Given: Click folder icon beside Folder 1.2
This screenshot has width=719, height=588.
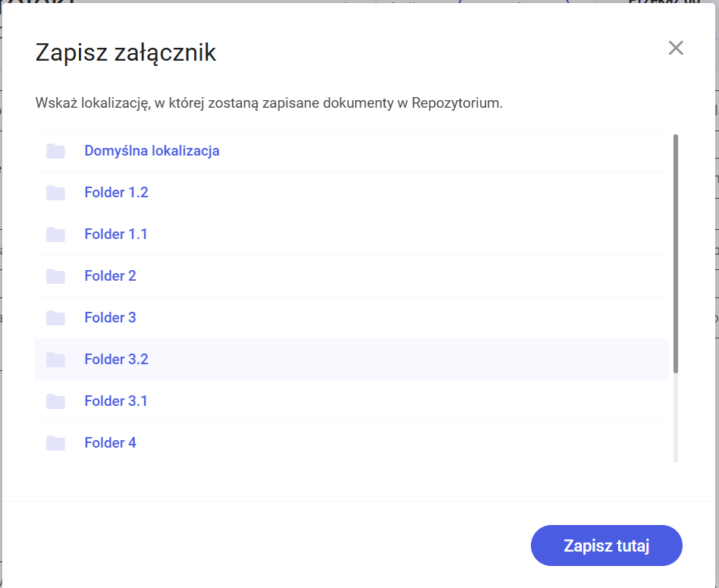Looking at the screenshot, I should [x=55, y=193].
